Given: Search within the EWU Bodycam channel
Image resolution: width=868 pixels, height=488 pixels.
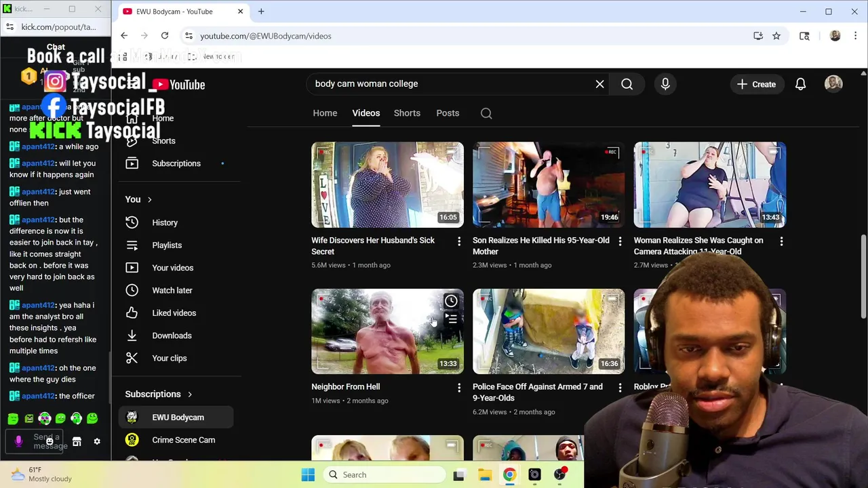Looking at the screenshot, I should pyautogui.click(x=486, y=113).
